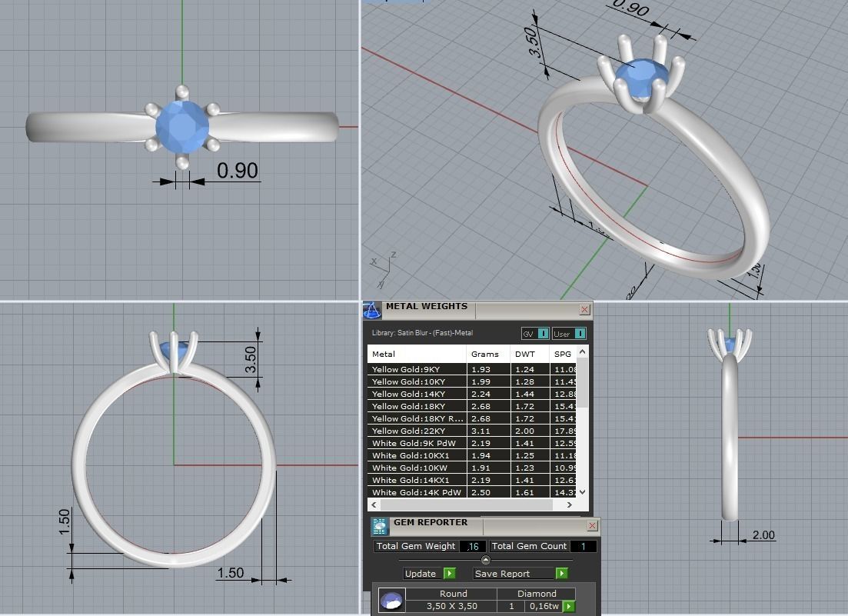This screenshot has width=848, height=616.
Task: Click the DWT column header
Action: (530, 355)
